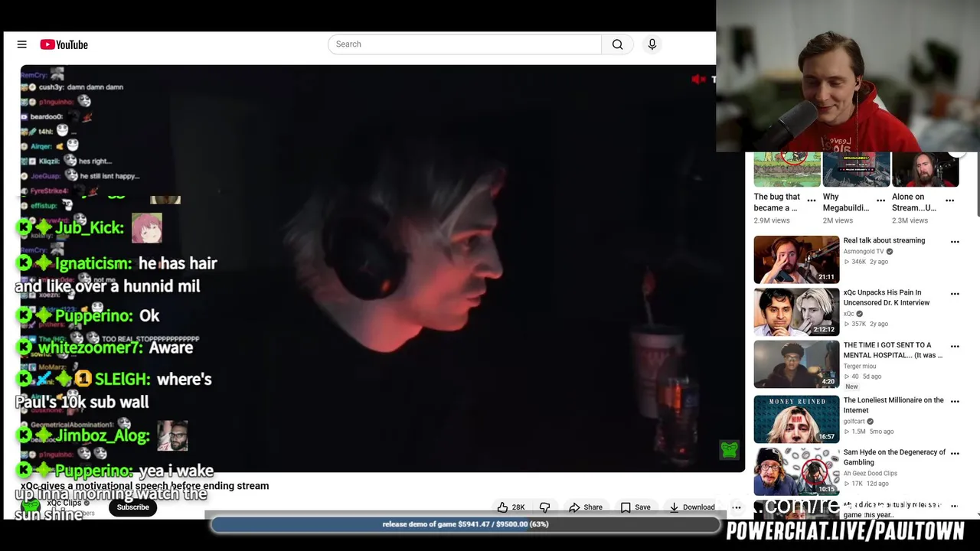Viewport: 980px width, 551px height.
Task: Share the xQc video
Action: [585, 507]
